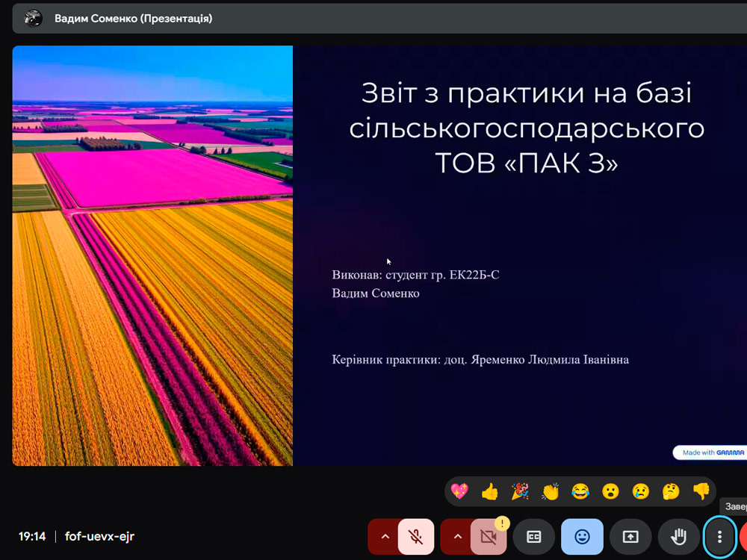Expand video settings chevron beside camera
Viewport: 747px width, 560px height.
tap(457, 537)
